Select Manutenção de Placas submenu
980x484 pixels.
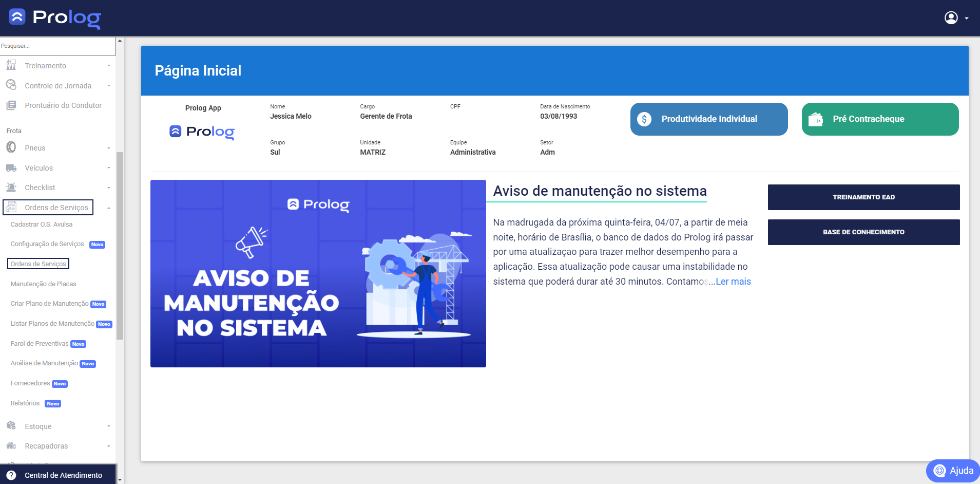click(x=43, y=284)
